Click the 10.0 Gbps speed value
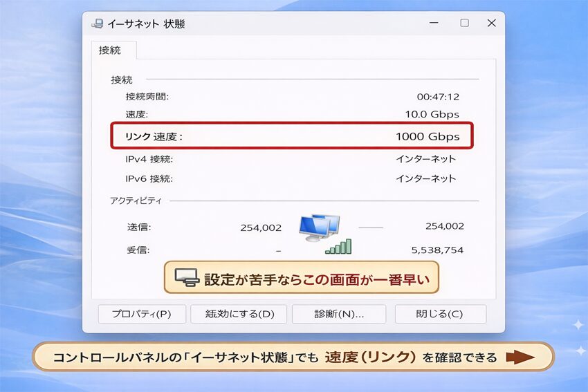Viewport: 588px width, 392px height. coord(432,115)
